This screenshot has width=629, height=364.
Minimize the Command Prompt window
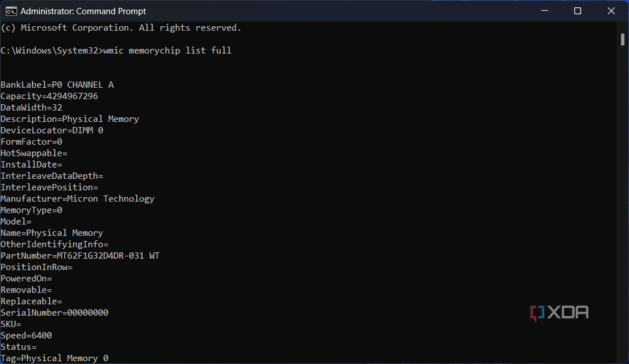pyautogui.click(x=546, y=11)
